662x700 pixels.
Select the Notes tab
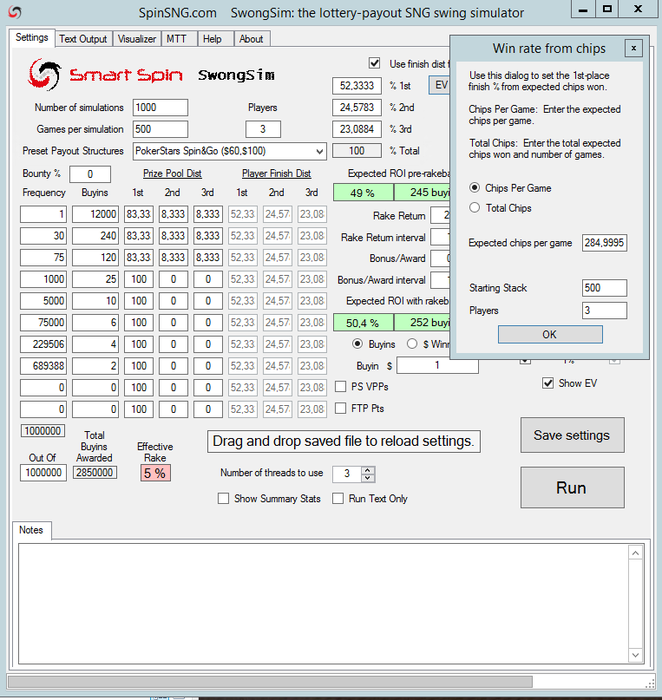coord(31,530)
